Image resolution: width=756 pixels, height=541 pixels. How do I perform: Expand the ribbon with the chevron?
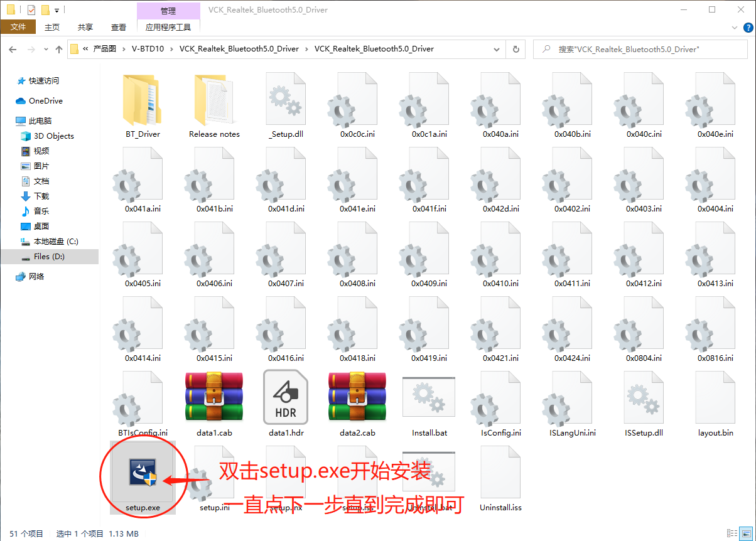[735, 28]
